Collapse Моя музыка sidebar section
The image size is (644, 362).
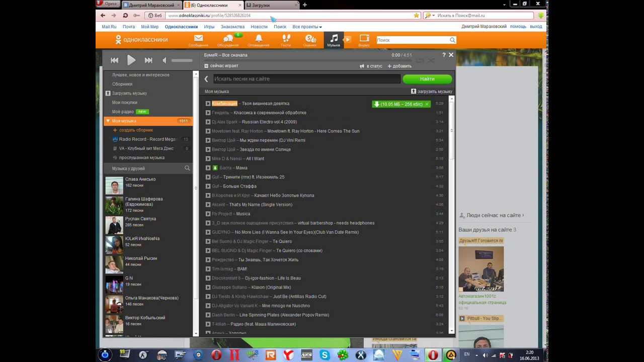pyautogui.click(x=108, y=121)
